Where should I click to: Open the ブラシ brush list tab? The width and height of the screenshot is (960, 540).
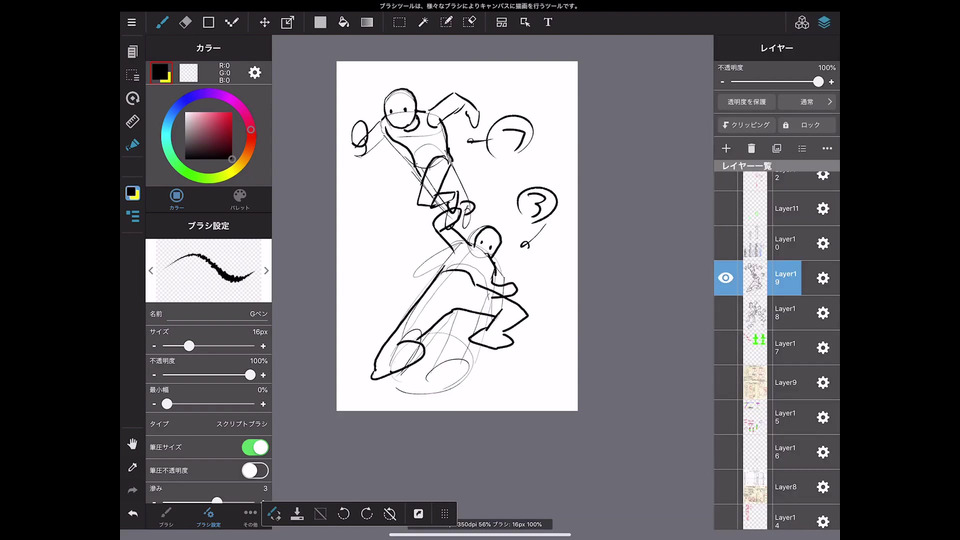166,516
